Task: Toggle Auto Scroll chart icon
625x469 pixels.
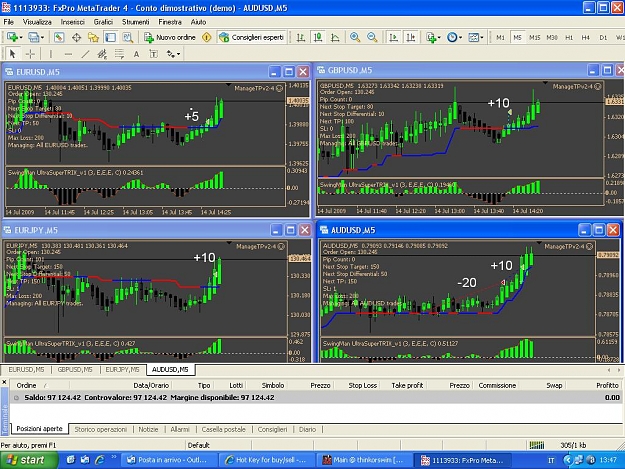Action: point(393,37)
